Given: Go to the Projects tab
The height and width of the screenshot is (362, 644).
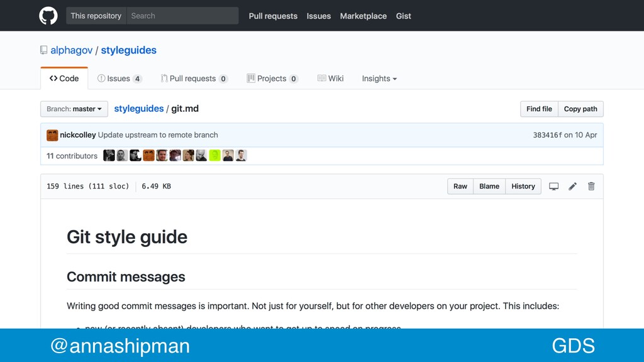Looking at the screenshot, I should 272,79.
